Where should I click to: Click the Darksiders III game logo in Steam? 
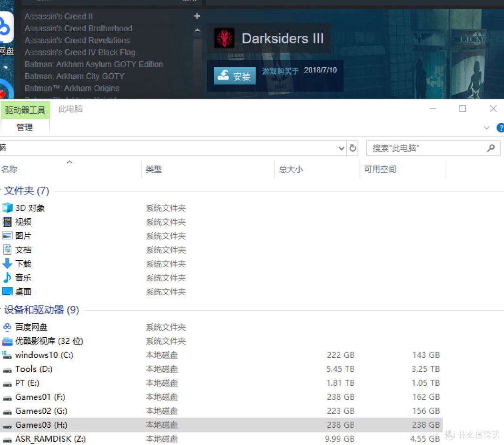click(x=224, y=38)
